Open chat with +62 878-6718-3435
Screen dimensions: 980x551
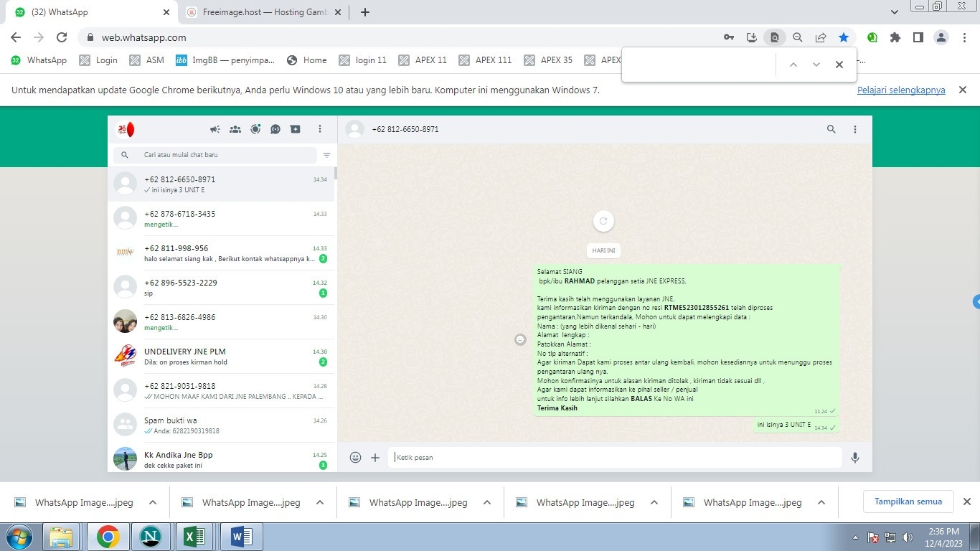(221, 218)
